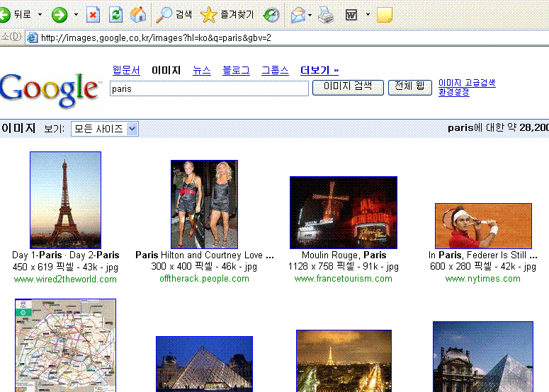Click '300 x 400 픽셀 - 46k - jpg' text
549x392 pixels.
(x=204, y=267)
